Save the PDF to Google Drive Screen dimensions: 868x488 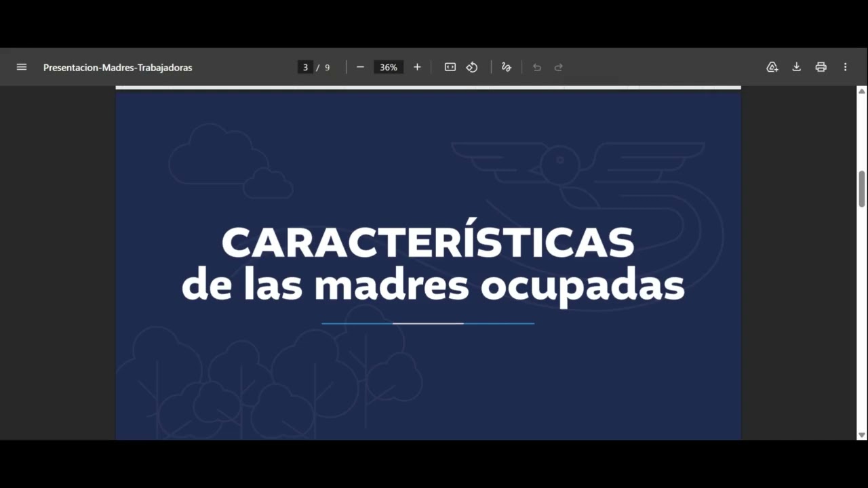coord(772,67)
